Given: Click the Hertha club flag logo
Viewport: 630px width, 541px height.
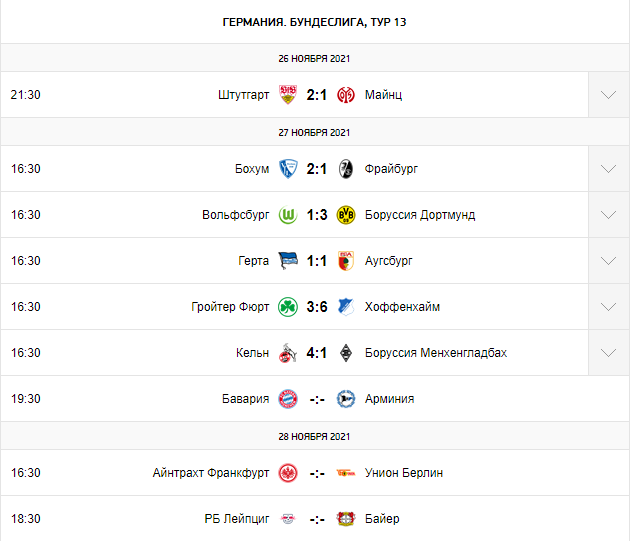Looking at the screenshot, I should point(288,261).
